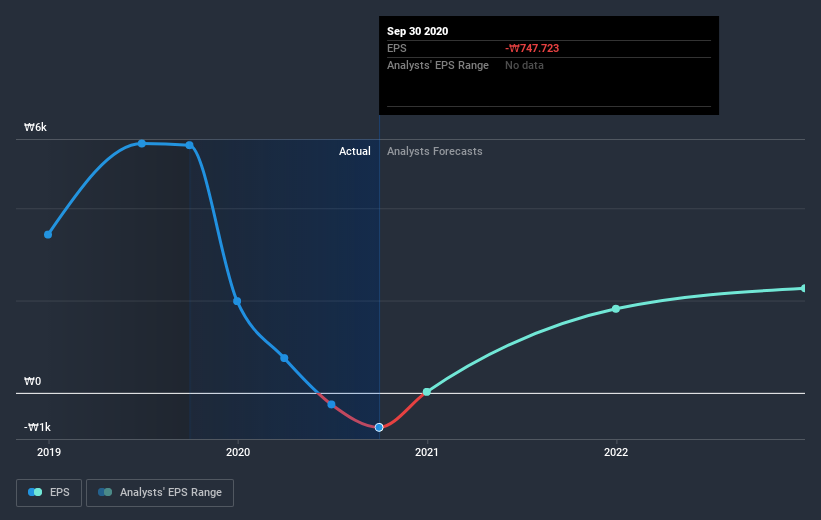Image resolution: width=821 pixels, height=520 pixels.
Task: Toggle the EPS legend series
Action: coord(49,492)
